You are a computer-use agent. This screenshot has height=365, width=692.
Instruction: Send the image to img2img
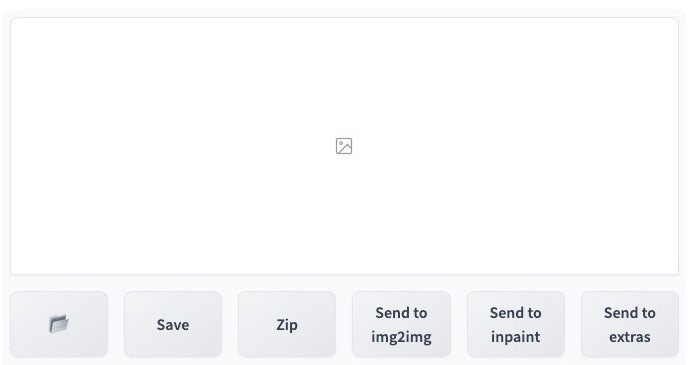coord(401,324)
